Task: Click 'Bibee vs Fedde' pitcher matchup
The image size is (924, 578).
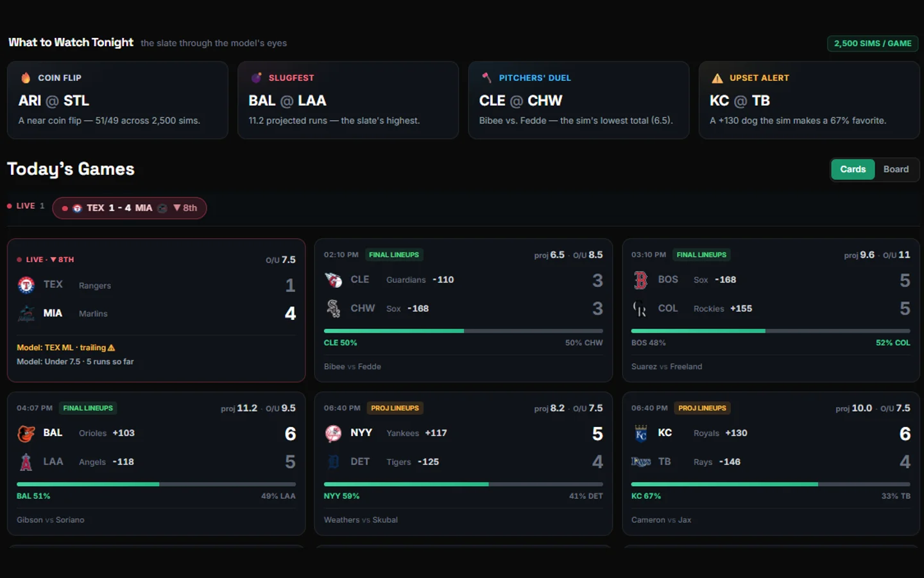Action: coord(352,367)
